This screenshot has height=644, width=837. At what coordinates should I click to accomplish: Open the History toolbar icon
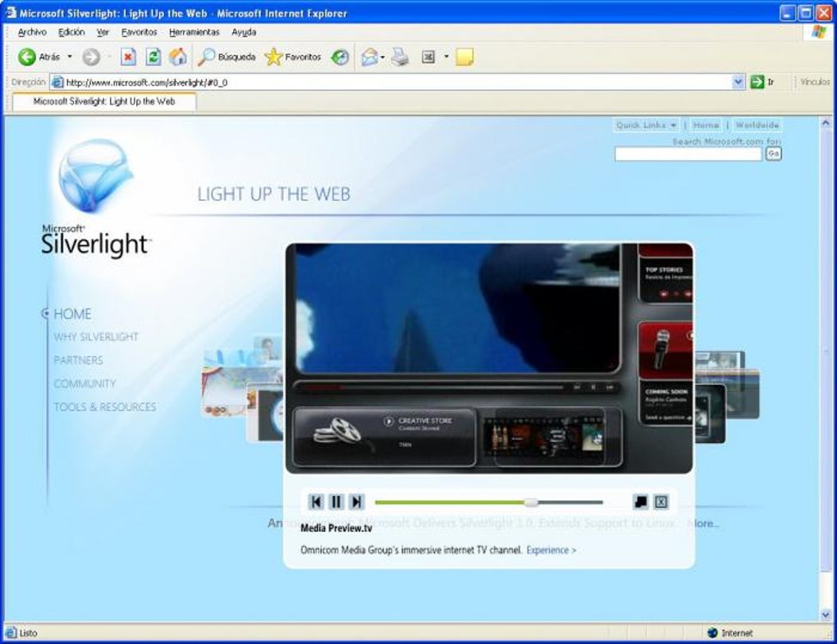click(340, 57)
